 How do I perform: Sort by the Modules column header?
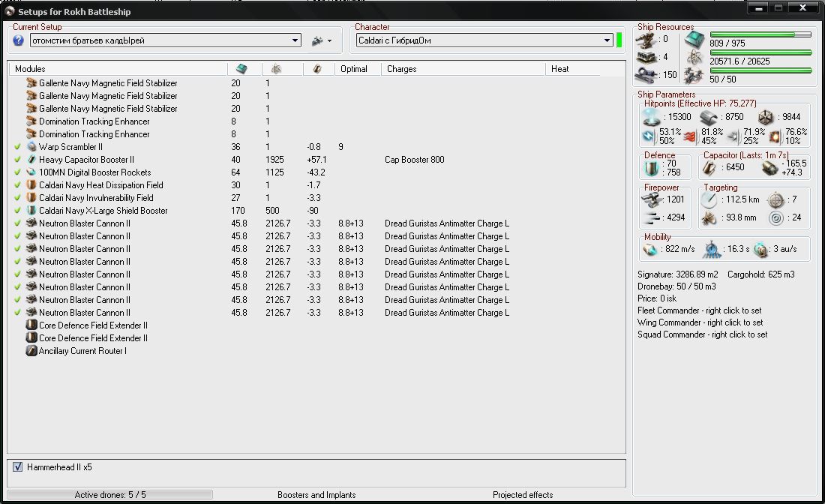[x=118, y=69]
